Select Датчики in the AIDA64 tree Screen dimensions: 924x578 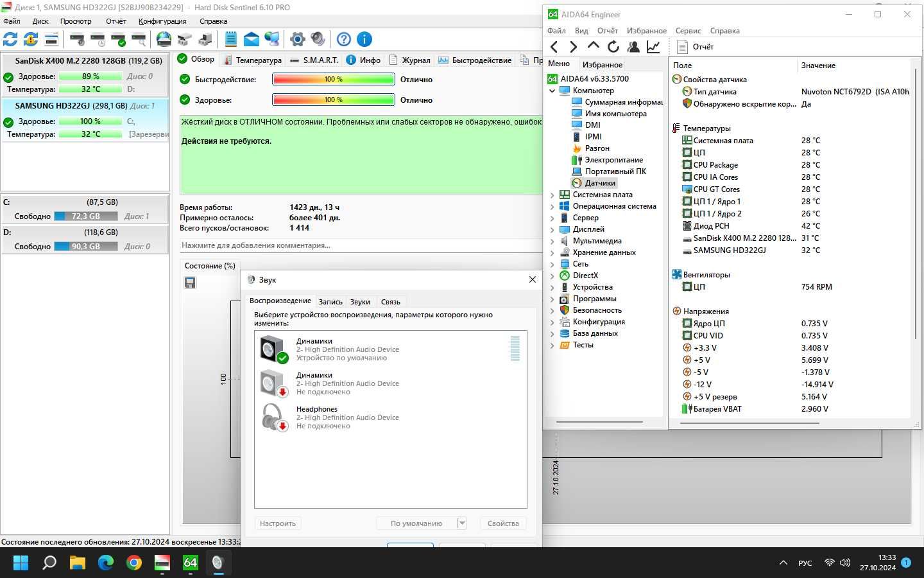point(594,183)
